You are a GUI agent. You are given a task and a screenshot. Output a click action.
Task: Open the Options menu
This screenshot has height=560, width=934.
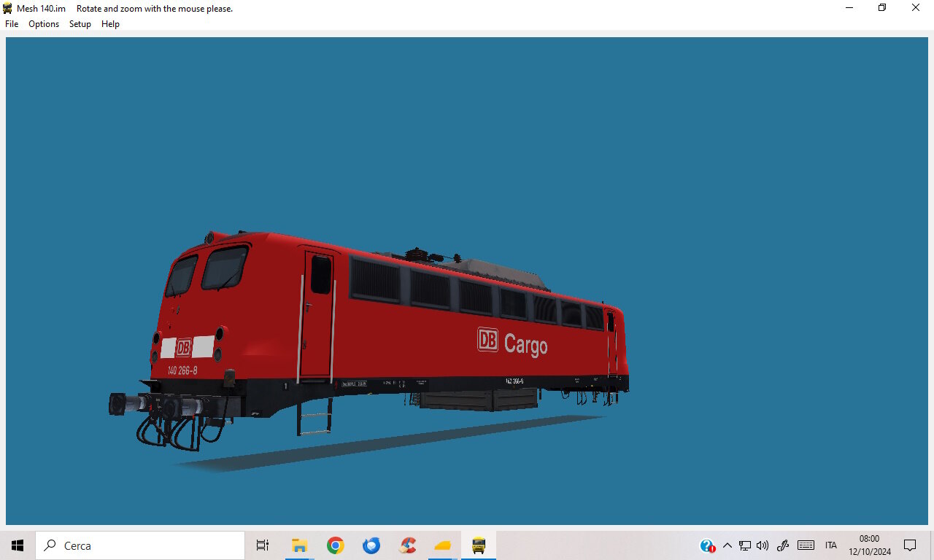click(44, 24)
